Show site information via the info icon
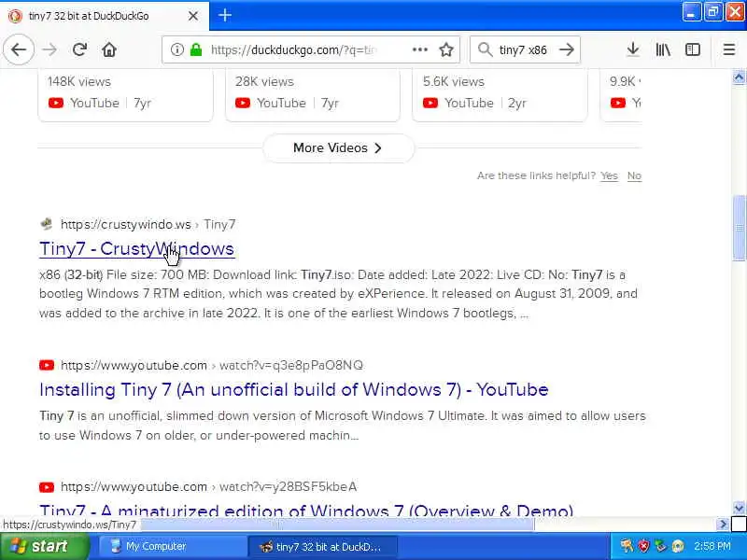Screen dimensions: 747x560 click(177, 49)
